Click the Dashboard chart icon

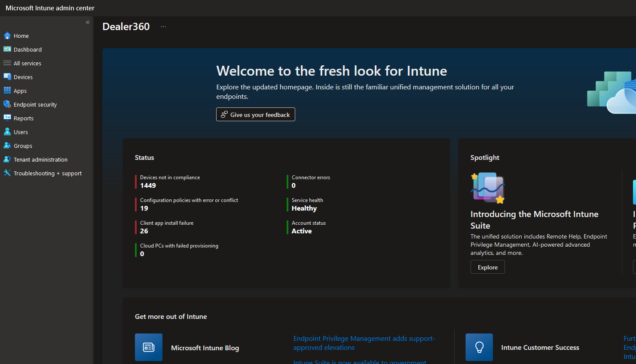(x=7, y=49)
